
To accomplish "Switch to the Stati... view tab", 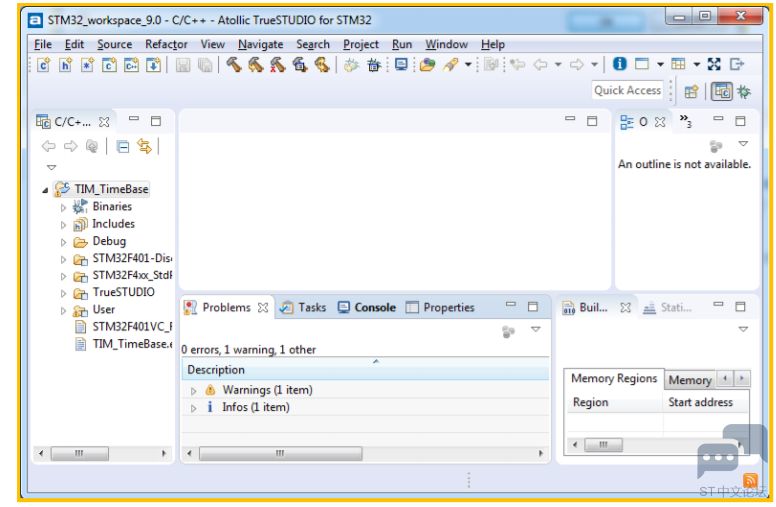I will click(667, 307).
